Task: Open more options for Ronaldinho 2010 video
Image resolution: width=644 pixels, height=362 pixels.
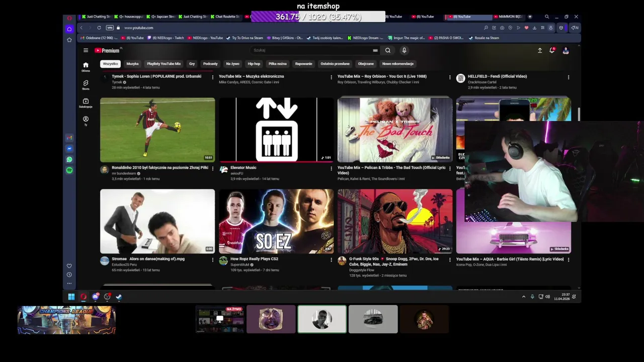Action: [x=212, y=168]
